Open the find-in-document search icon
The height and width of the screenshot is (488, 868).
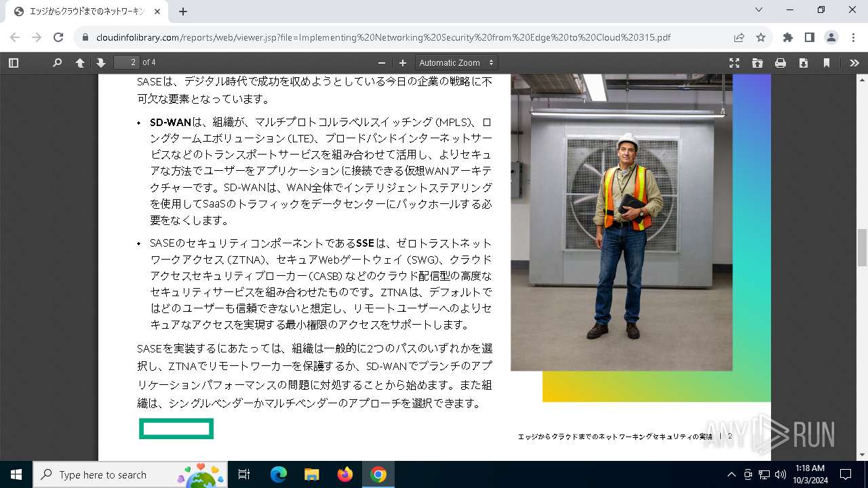57,62
